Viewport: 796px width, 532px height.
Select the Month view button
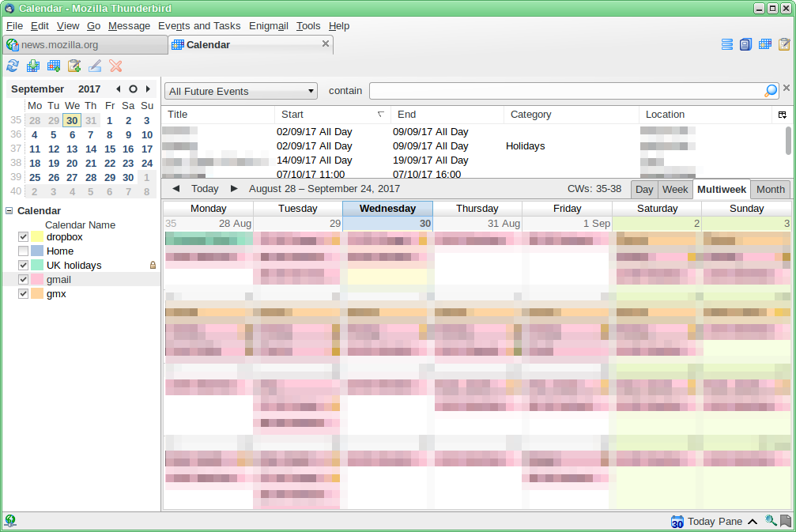[x=770, y=190]
